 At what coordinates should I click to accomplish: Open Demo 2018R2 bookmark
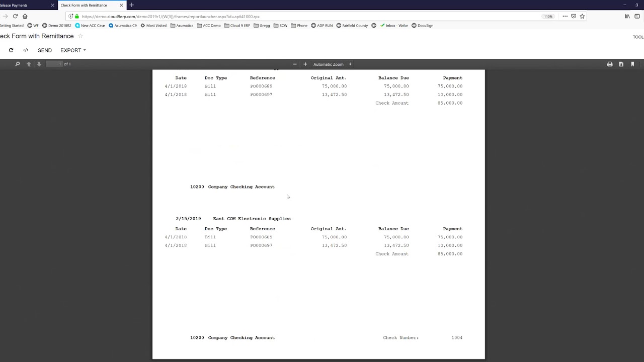[57, 26]
